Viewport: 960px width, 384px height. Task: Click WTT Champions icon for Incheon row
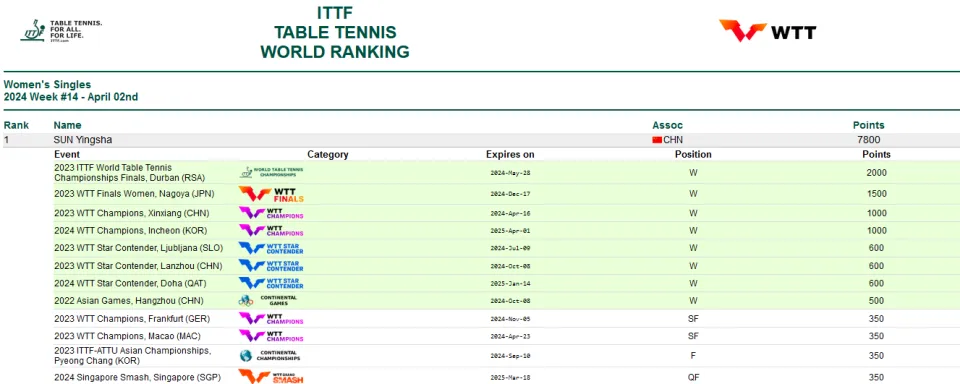click(271, 230)
